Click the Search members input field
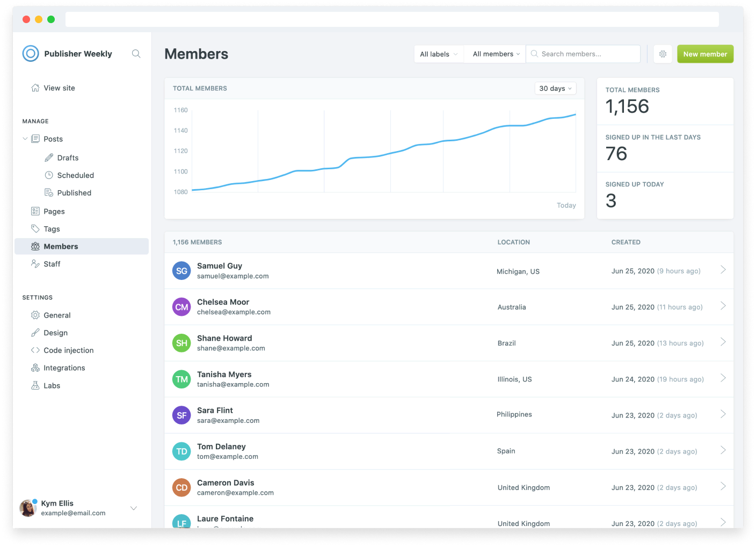 pos(583,54)
